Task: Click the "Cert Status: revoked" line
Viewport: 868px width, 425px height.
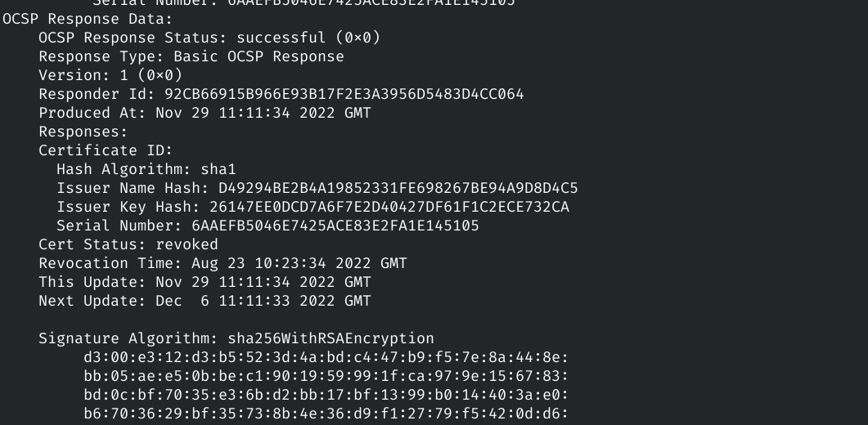Action: coord(128,244)
